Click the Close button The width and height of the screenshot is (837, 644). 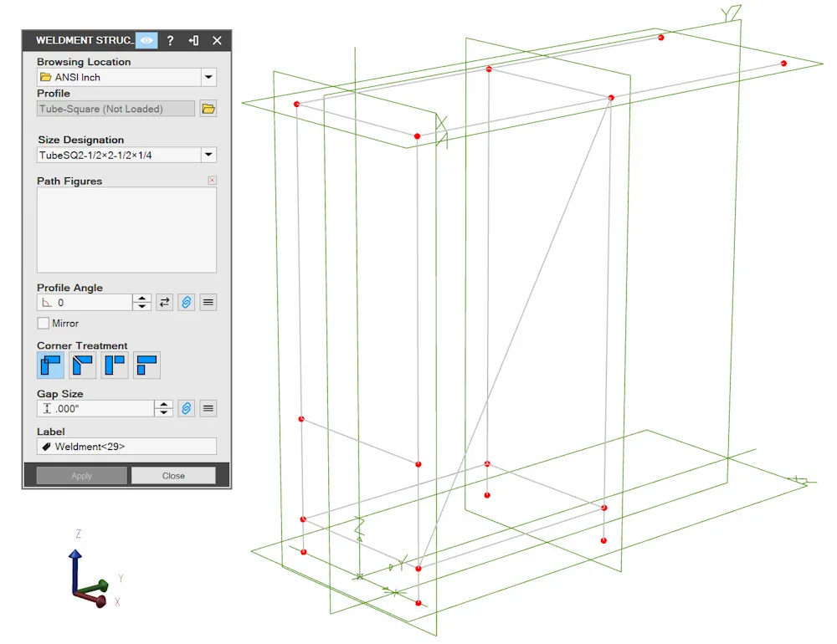tap(173, 475)
